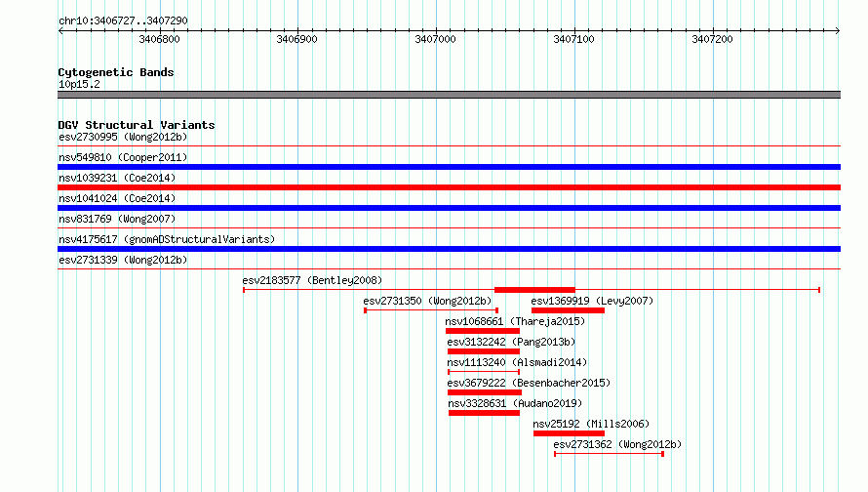Click ruler position 3407200
This screenshot has height=492, width=868.
point(713,39)
